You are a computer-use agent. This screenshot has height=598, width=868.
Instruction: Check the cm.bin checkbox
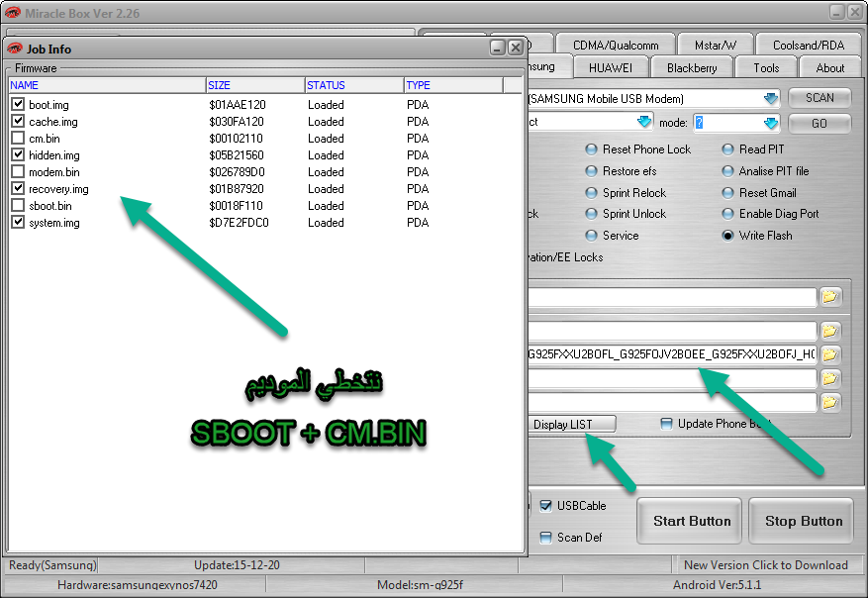coord(18,138)
